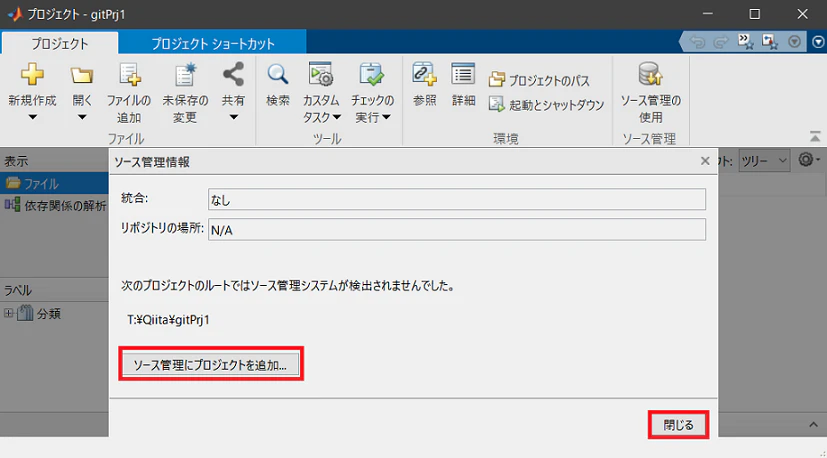Close the gitPrj1 project window
Image resolution: width=827 pixels, height=458 pixels.
pos(802,14)
